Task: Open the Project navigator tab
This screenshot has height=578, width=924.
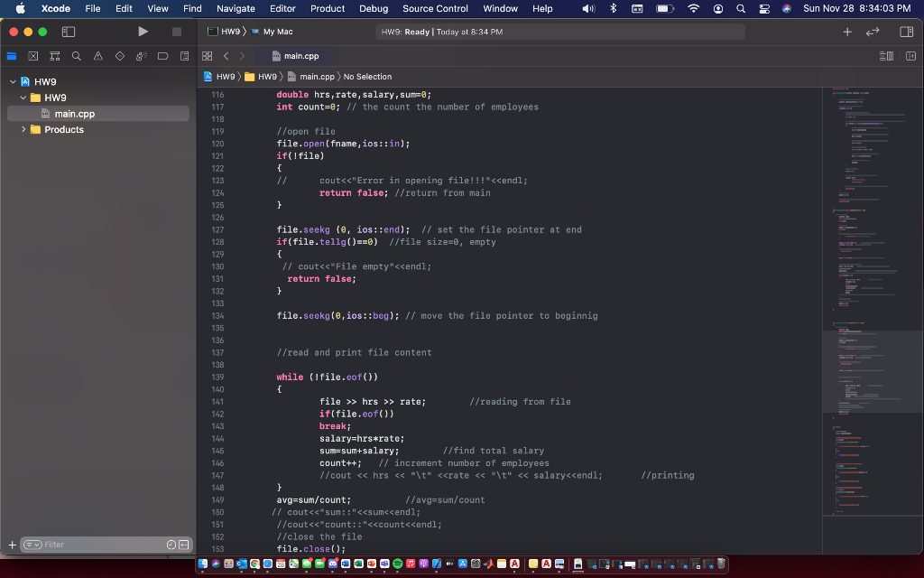Action: [11, 56]
